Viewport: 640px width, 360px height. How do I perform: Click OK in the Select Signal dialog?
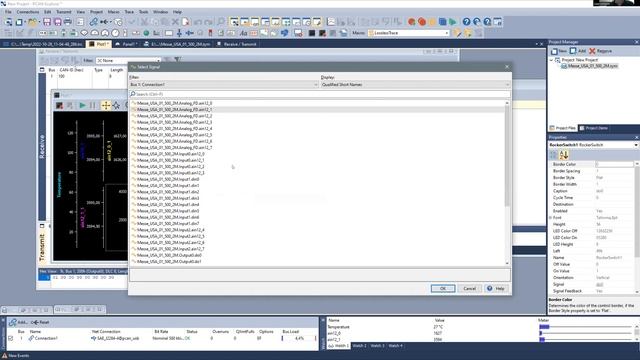443,289
